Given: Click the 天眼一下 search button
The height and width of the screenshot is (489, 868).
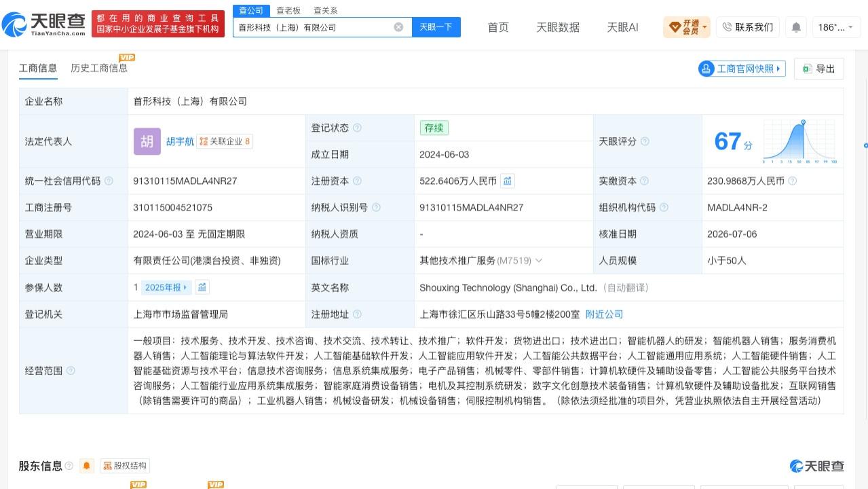Looking at the screenshot, I should [x=436, y=27].
